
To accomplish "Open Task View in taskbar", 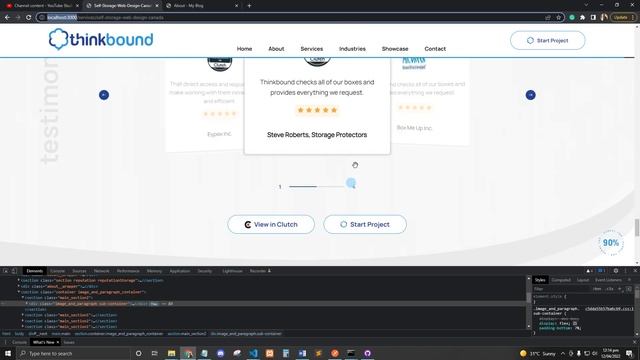I will click(x=154, y=353).
